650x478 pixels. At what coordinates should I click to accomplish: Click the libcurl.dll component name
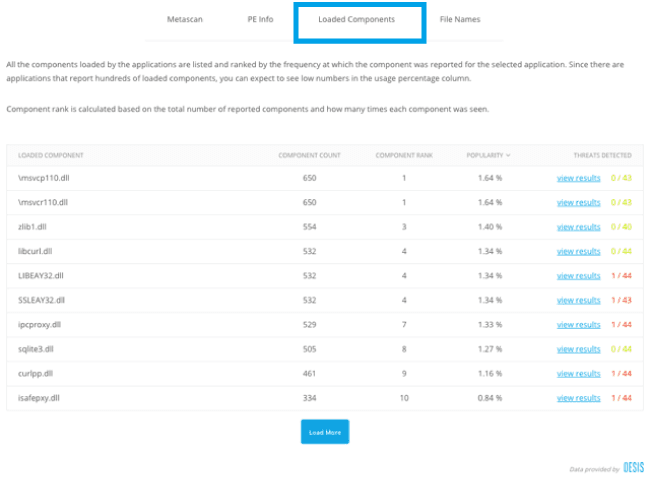[x=35, y=251]
